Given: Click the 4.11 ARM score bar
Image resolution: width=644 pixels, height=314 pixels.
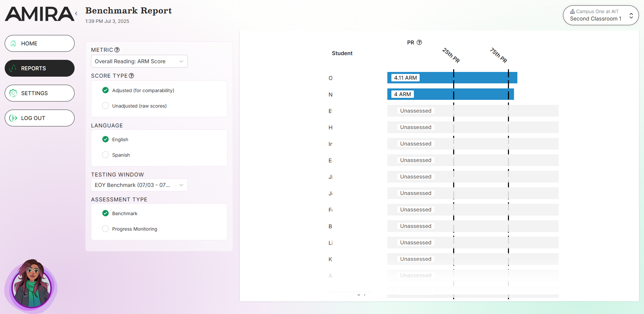Looking at the screenshot, I should (x=452, y=78).
